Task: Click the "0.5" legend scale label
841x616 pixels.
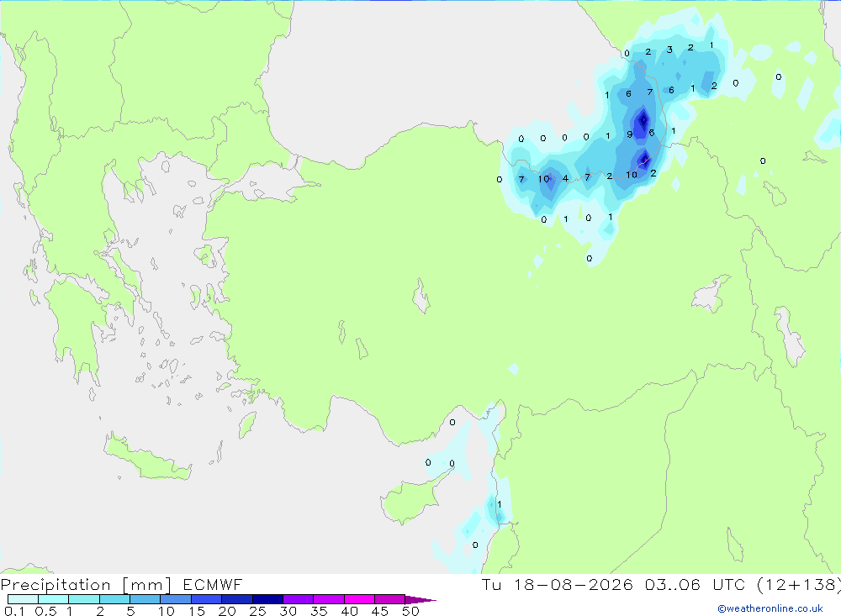Action: pyautogui.click(x=45, y=611)
